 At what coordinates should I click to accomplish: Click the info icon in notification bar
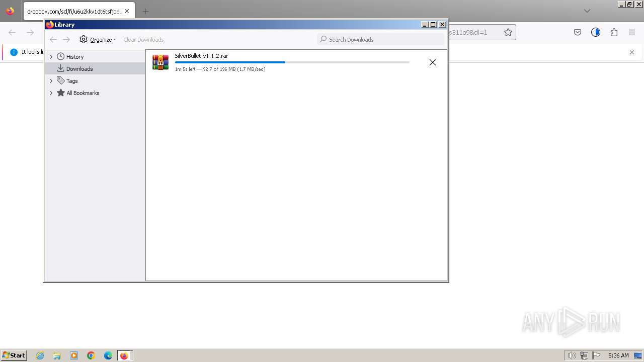tap(14, 52)
